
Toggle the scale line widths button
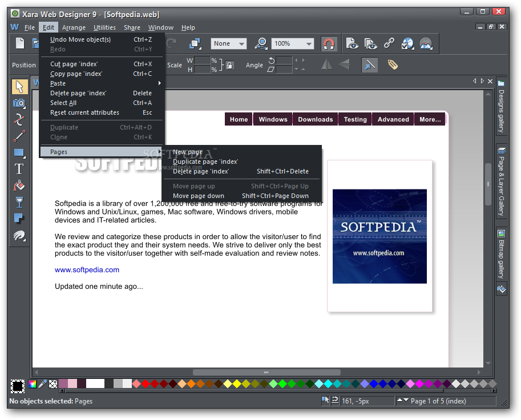pyautogui.click(x=369, y=65)
